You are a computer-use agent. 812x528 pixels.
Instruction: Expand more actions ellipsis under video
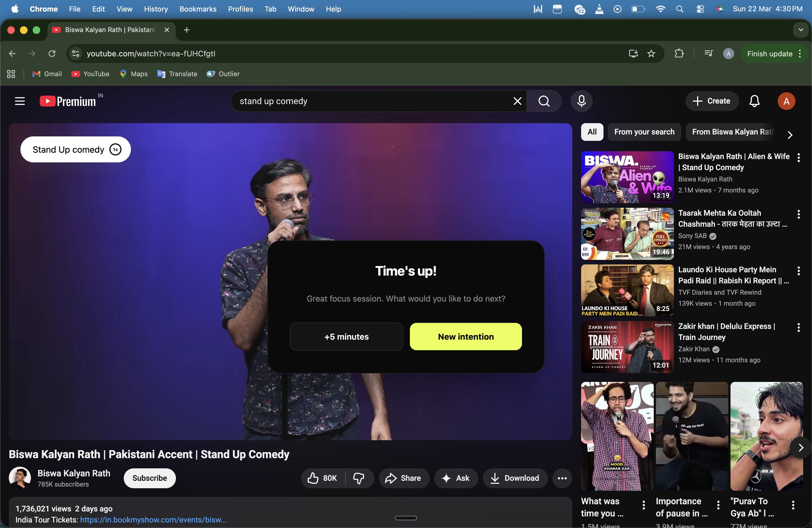point(562,478)
